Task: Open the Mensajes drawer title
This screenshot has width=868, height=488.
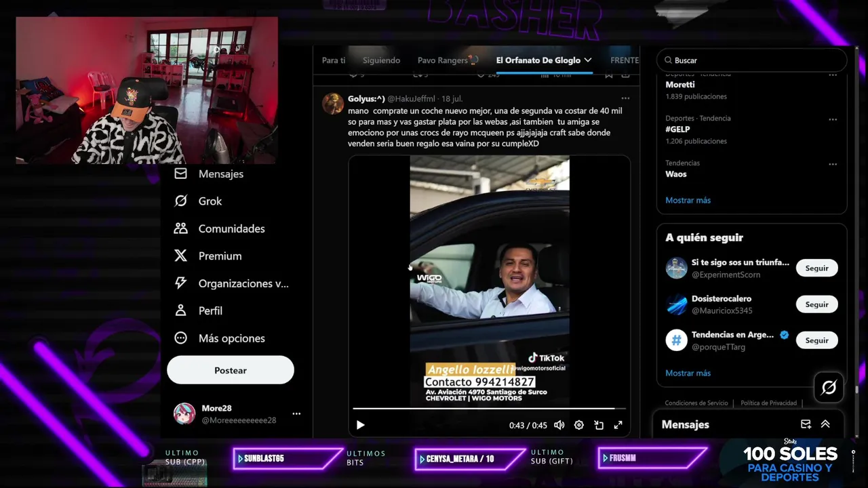Action: (x=685, y=424)
